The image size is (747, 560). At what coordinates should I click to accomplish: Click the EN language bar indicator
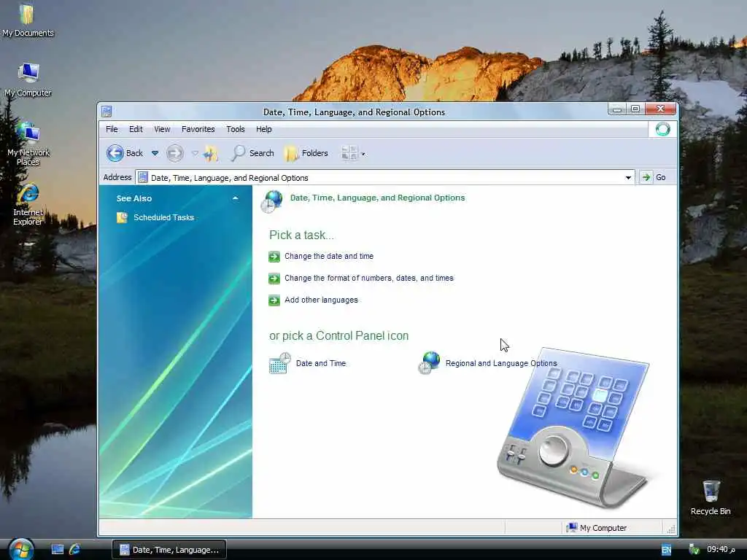pyautogui.click(x=667, y=550)
